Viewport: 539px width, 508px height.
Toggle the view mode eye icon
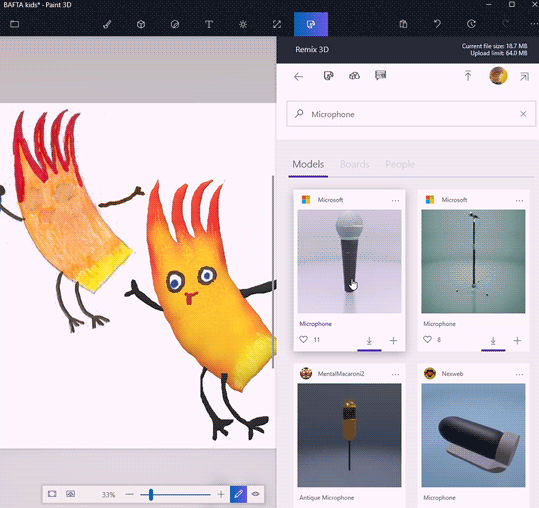pyautogui.click(x=255, y=494)
